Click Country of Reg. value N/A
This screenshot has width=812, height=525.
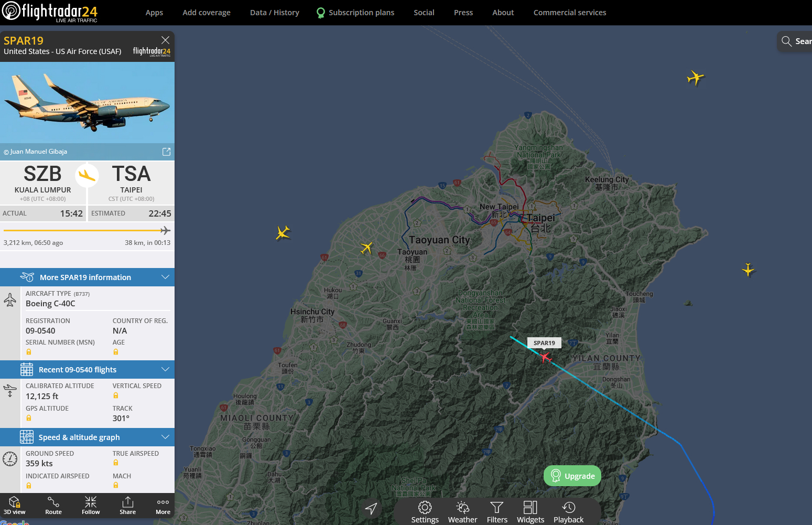pos(120,331)
